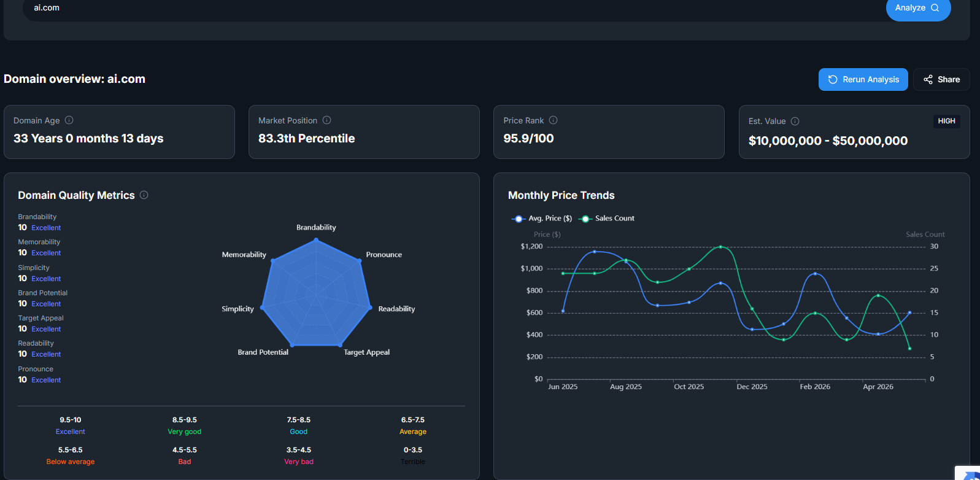Toggle the Avg. Price ($) legend series
Image resolution: width=980 pixels, height=480 pixels.
tap(542, 219)
